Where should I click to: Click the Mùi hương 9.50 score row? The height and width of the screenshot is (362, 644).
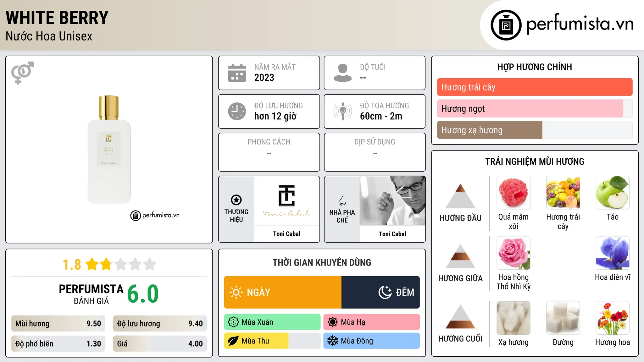point(58,323)
